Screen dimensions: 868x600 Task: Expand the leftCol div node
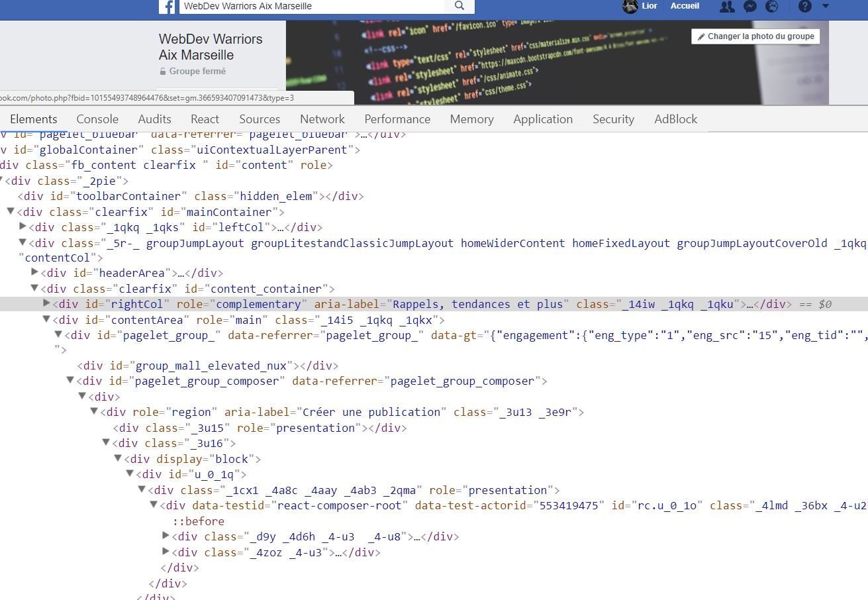click(x=23, y=226)
